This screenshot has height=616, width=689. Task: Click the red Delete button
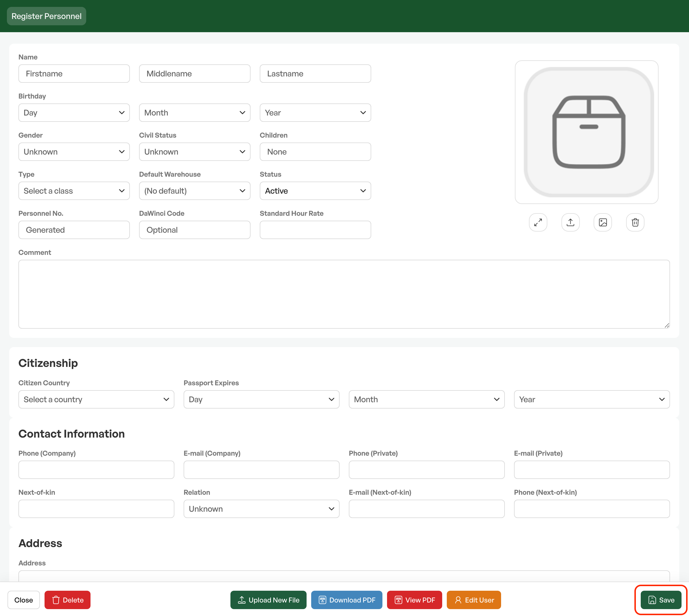pyautogui.click(x=67, y=600)
